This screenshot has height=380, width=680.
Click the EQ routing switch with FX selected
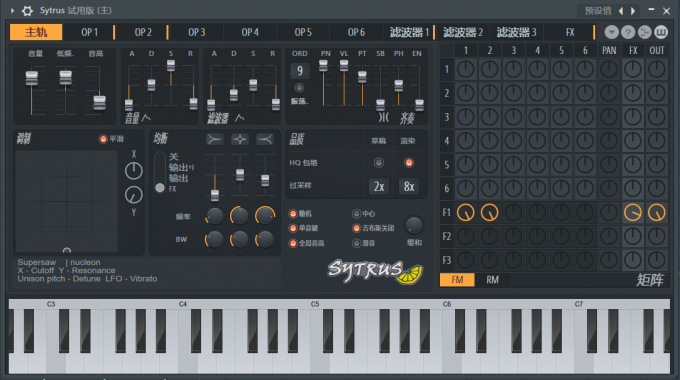coord(160,172)
